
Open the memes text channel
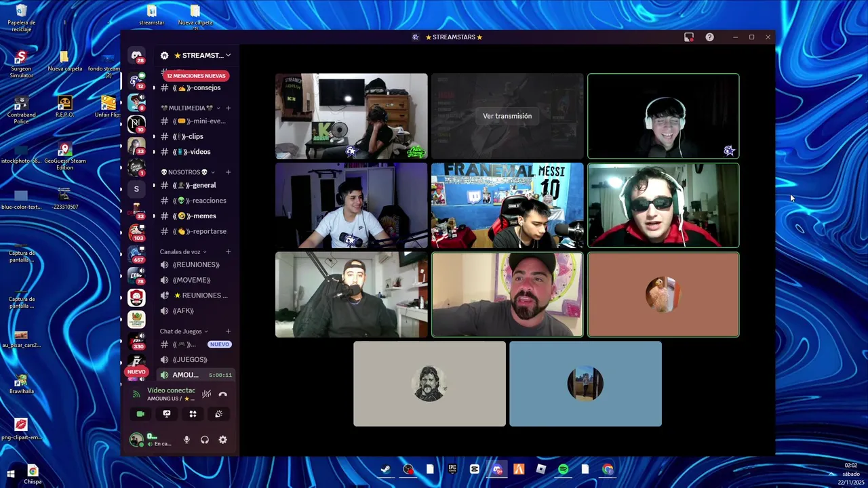pos(195,216)
